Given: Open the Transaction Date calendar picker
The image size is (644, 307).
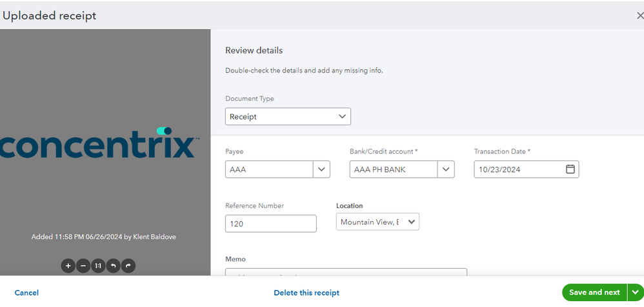Looking at the screenshot, I should [570, 169].
